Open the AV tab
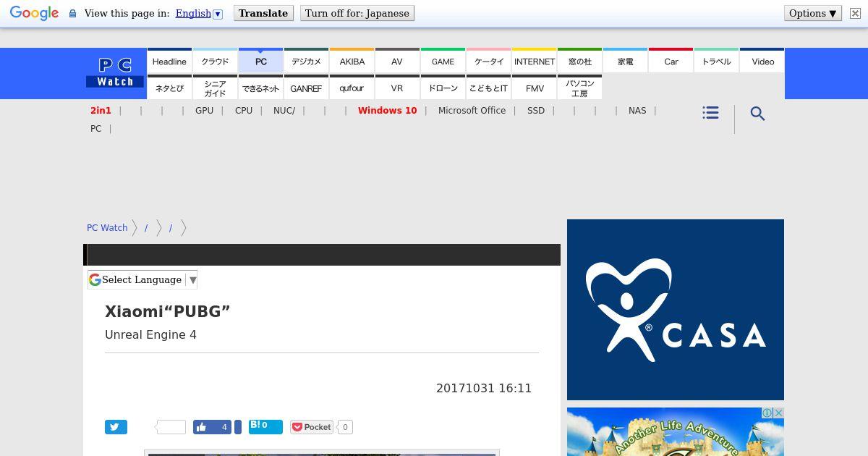868x456 pixels. point(397,61)
